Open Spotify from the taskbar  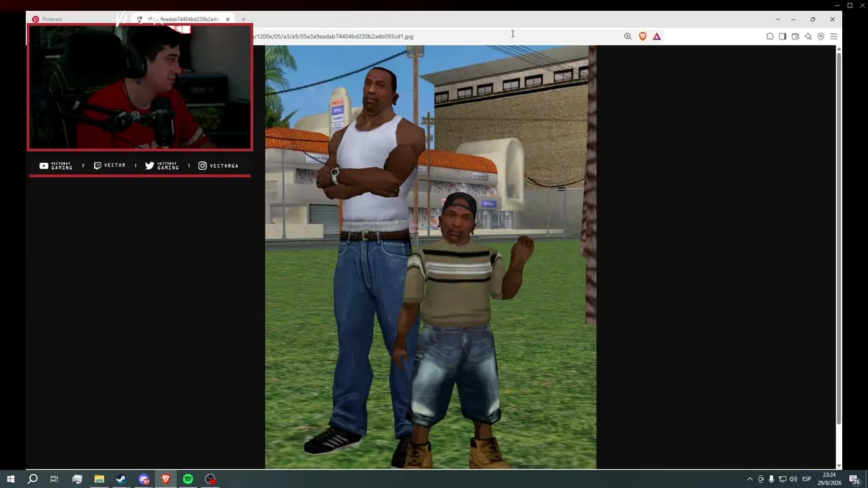(x=188, y=479)
